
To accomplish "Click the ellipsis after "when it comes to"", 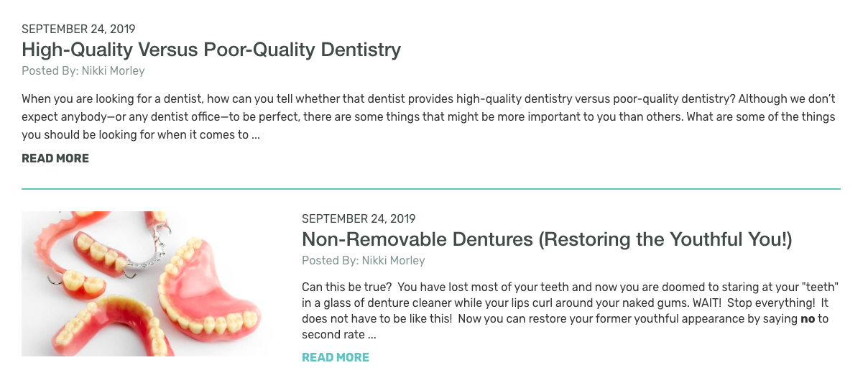I will click(x=256, y=134).
